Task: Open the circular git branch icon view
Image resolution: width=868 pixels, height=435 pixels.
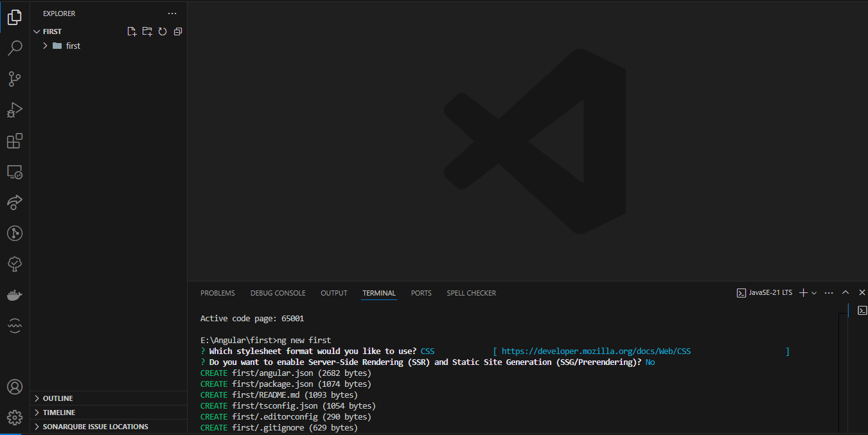Action: pos(15,233)
